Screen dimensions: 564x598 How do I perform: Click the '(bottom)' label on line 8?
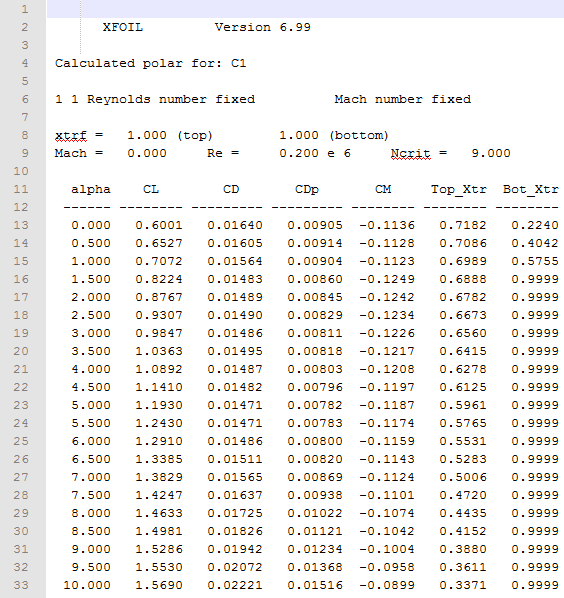(x=359, y=135)
